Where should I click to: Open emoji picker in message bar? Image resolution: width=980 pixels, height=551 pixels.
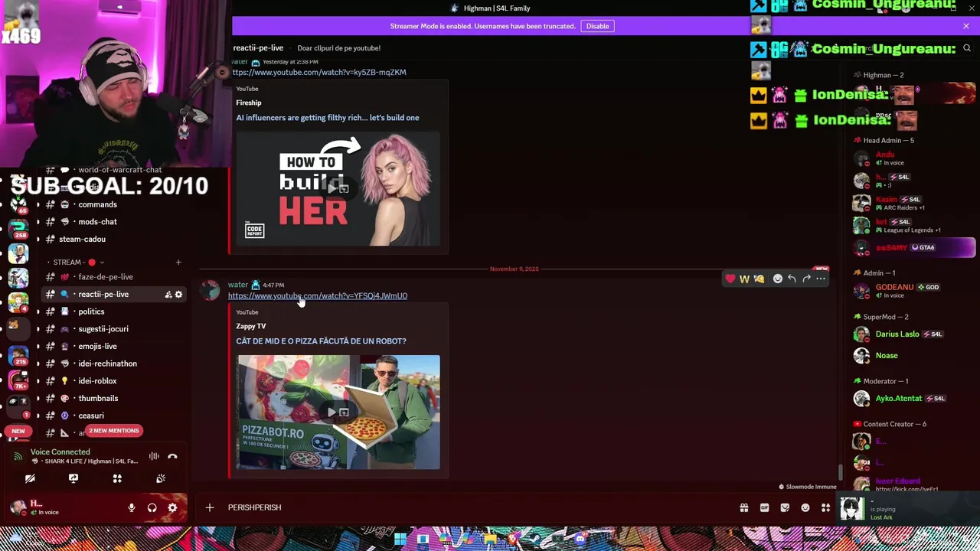(805, 507)
